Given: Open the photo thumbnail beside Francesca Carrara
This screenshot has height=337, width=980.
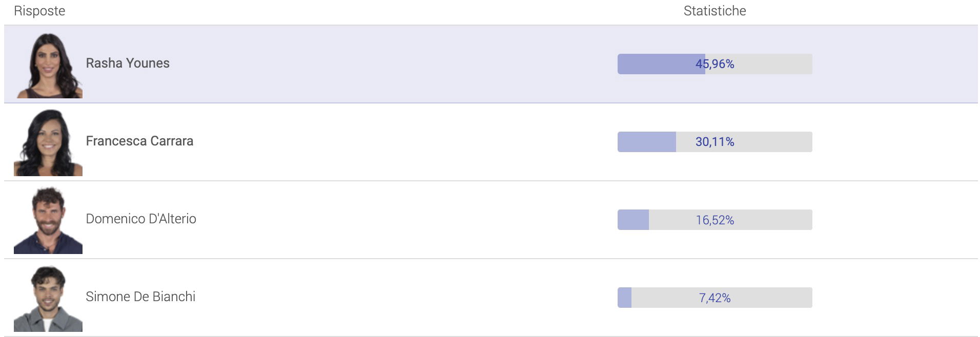Looking at the screenshot, I should pos(48,142).
